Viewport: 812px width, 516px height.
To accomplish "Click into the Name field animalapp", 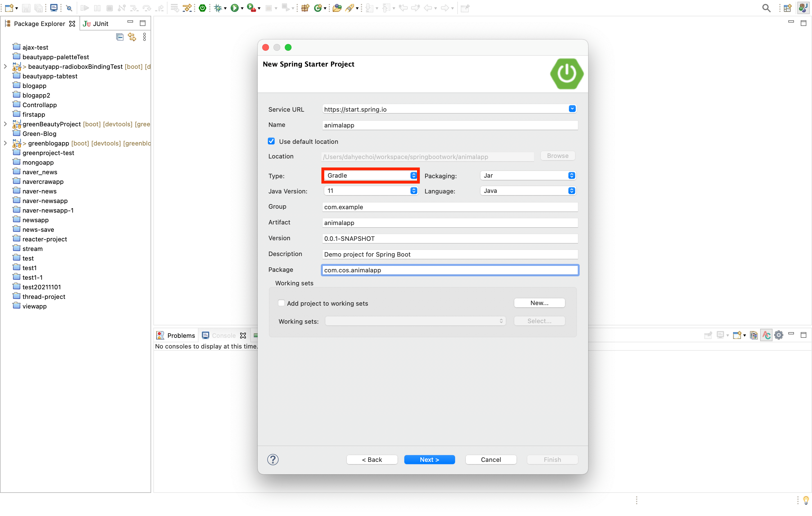I will 450,125.
